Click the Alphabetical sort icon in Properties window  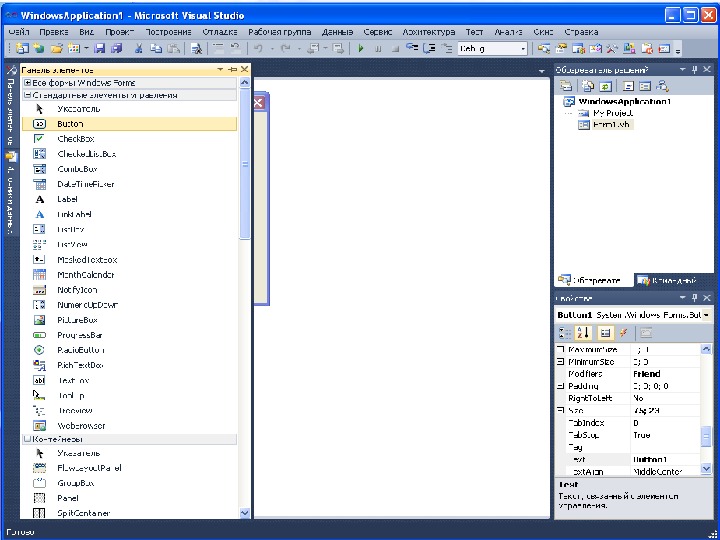(x=583, y=333)
